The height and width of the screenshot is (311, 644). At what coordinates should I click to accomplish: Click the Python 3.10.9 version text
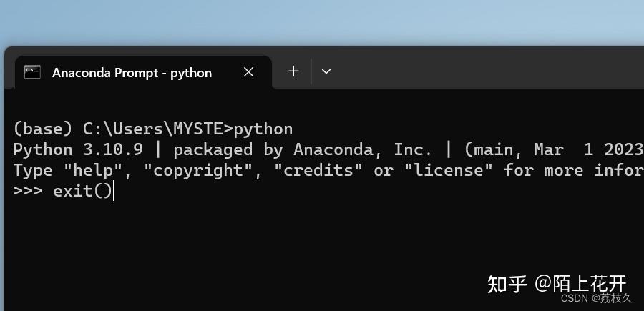pos(78,149)
